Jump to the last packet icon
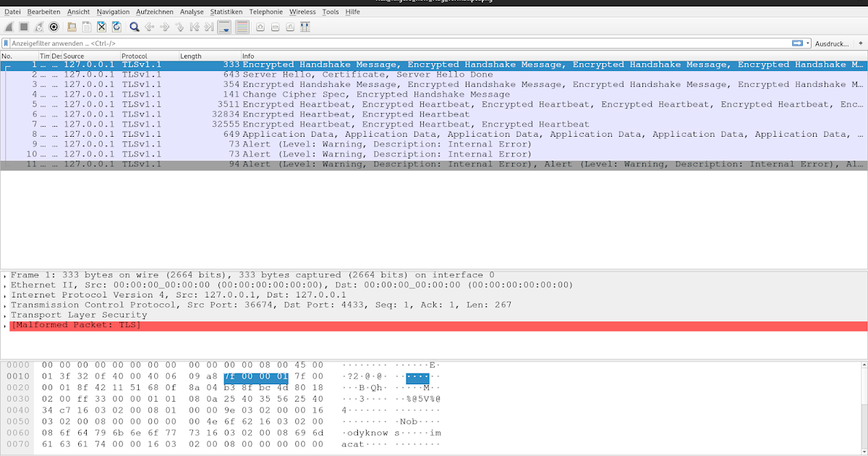The height and width of the screenshot is (456, 868). point(208,27)
